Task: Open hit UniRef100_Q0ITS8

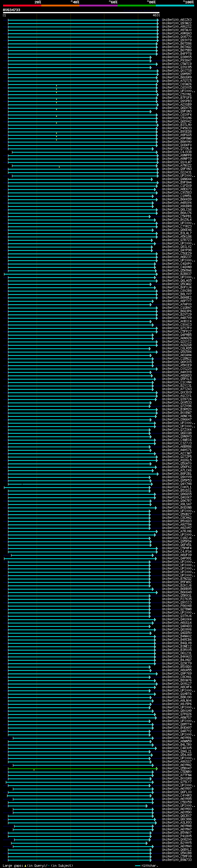Action: [x=177, y=71]
